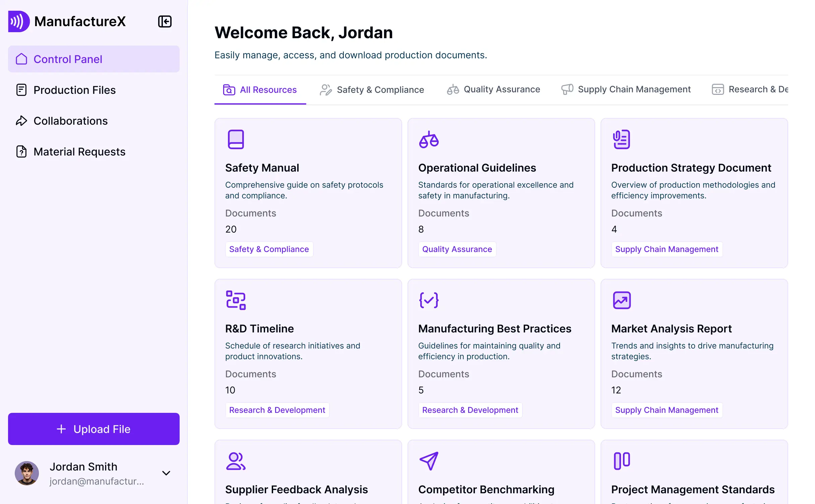Open the Quality Assurance tab
Image resolution: width=815 pixels, height=504 pixels.
493,89
